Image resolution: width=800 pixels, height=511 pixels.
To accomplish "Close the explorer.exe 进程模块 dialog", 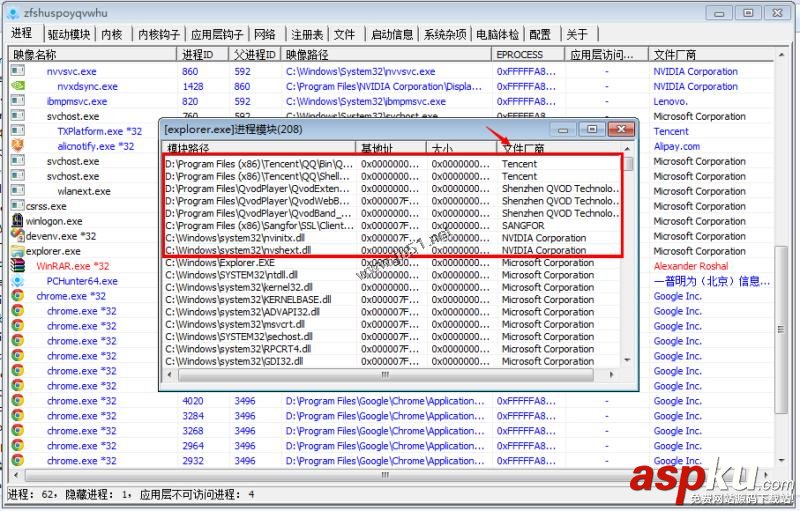I will (x=621, y=130).
